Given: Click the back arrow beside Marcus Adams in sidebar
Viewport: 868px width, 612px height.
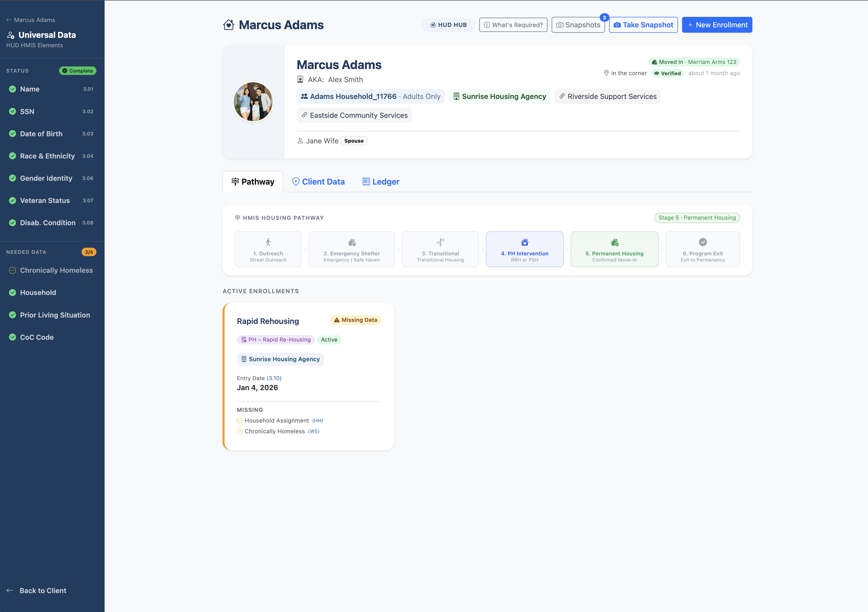Looking at the screenshot, I should click(x=9, y=20).
